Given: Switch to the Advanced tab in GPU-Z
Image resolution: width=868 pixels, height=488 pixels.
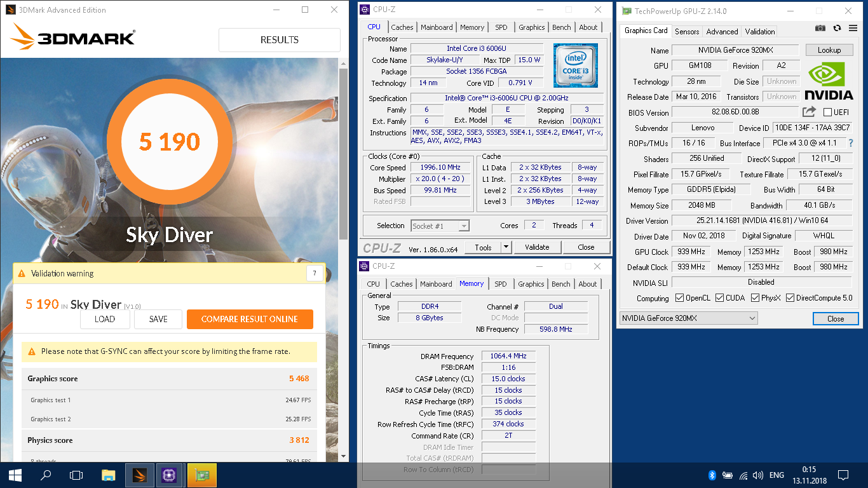Looking at the screenshot, I should 722,31.
